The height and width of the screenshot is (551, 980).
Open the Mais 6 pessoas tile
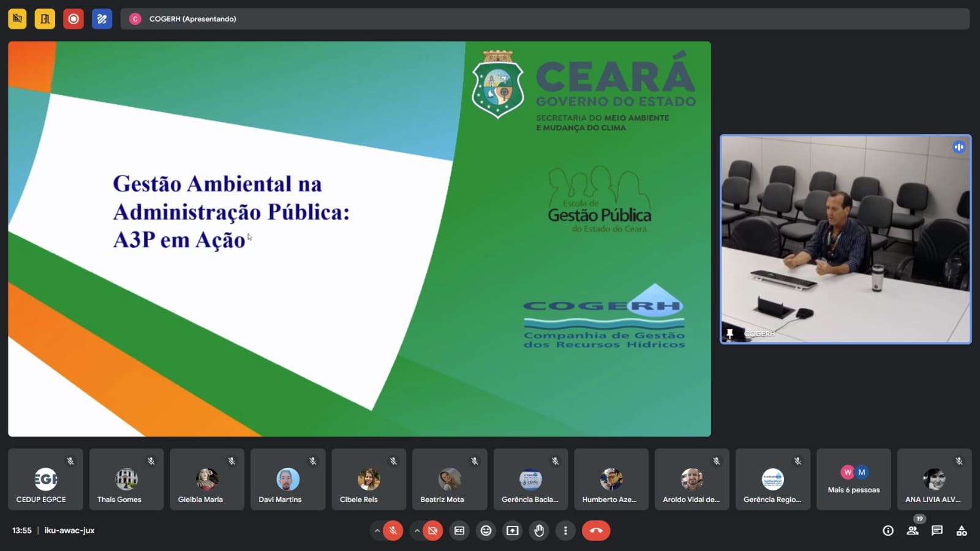click(x=854, y=479)
